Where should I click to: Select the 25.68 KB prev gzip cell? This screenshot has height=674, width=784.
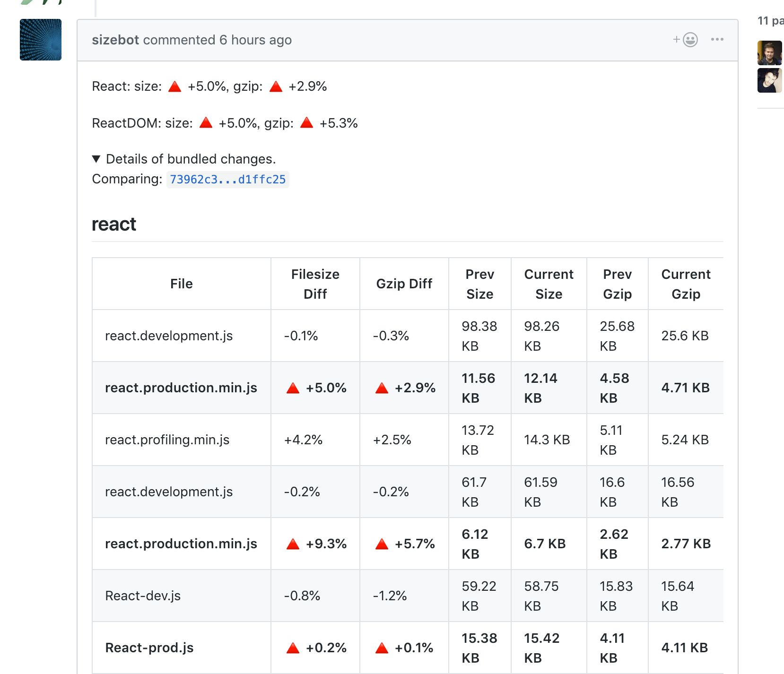coord(618,336)
